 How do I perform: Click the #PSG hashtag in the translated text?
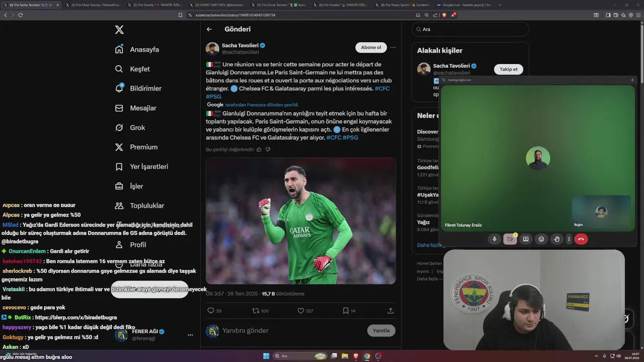350,138
